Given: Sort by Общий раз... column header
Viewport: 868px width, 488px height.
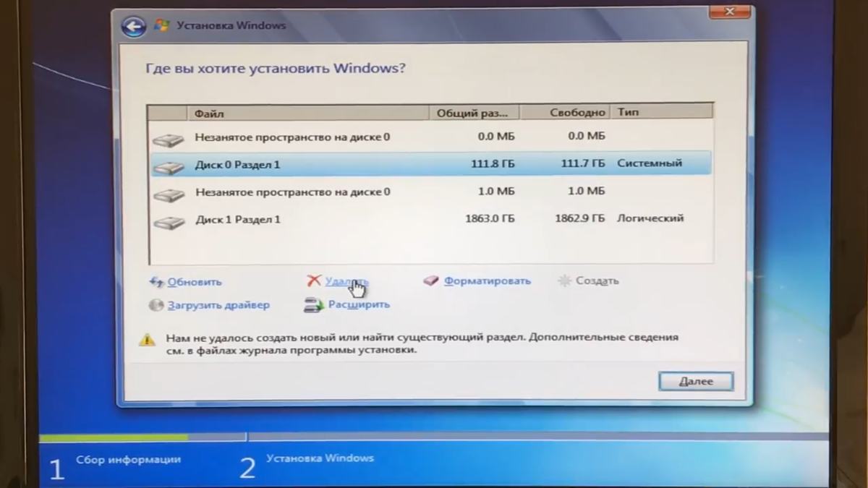Looking at the screenshot, I should pos(475,113).
